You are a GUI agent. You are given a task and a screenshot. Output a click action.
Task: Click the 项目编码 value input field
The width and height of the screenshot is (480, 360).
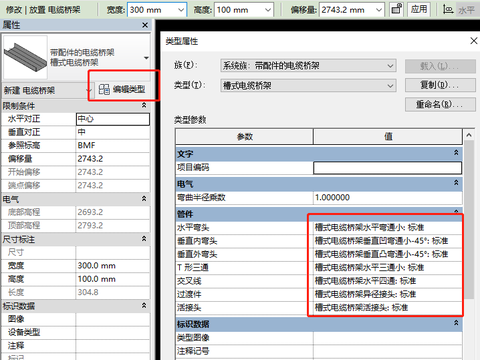click(387, 168)
